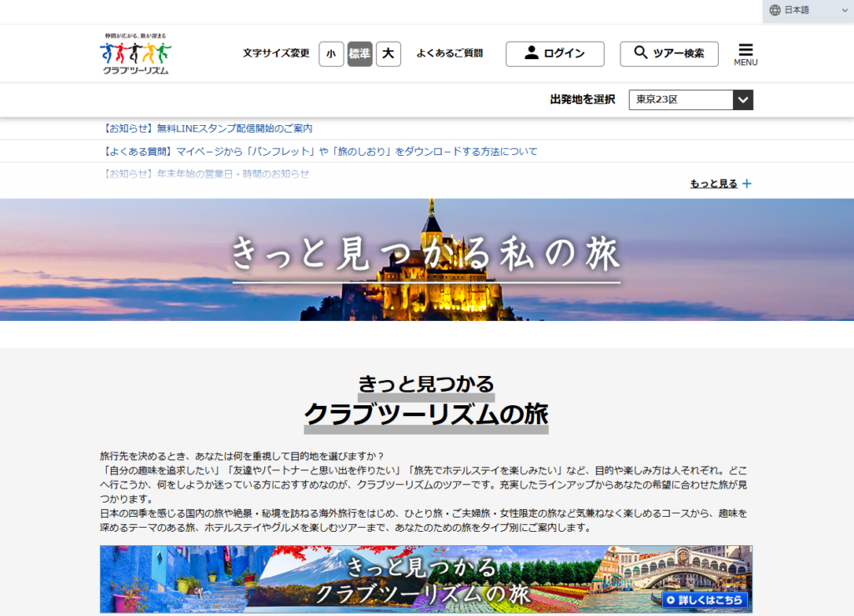Open よくあるご質問 page
Screen dimensions: 854x616
(450, 53)
